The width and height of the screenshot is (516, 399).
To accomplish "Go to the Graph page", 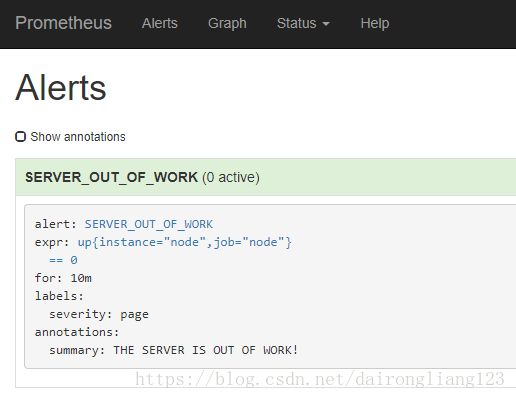I will pyautogui.click(x=227, y=23).
